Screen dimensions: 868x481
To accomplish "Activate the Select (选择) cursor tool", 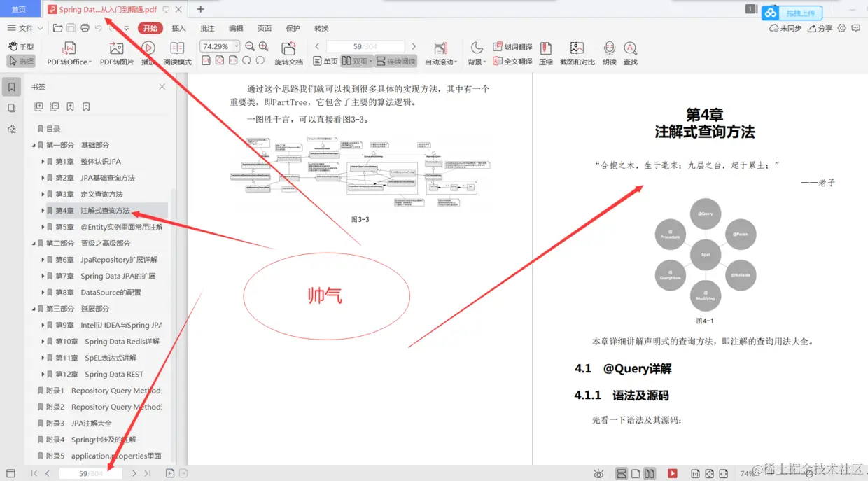I will 21,61.
